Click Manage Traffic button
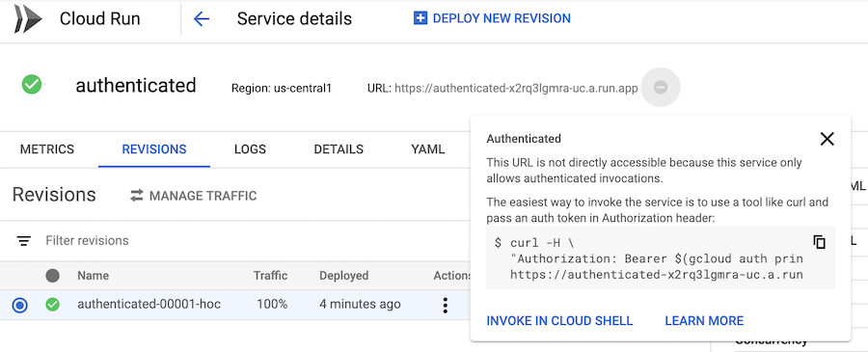Screen dimensions: 868x352 pos(193,196)
